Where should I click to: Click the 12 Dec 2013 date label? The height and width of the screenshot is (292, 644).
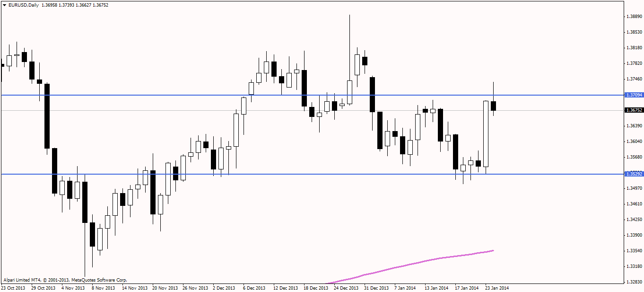click(x=286, y=288)
